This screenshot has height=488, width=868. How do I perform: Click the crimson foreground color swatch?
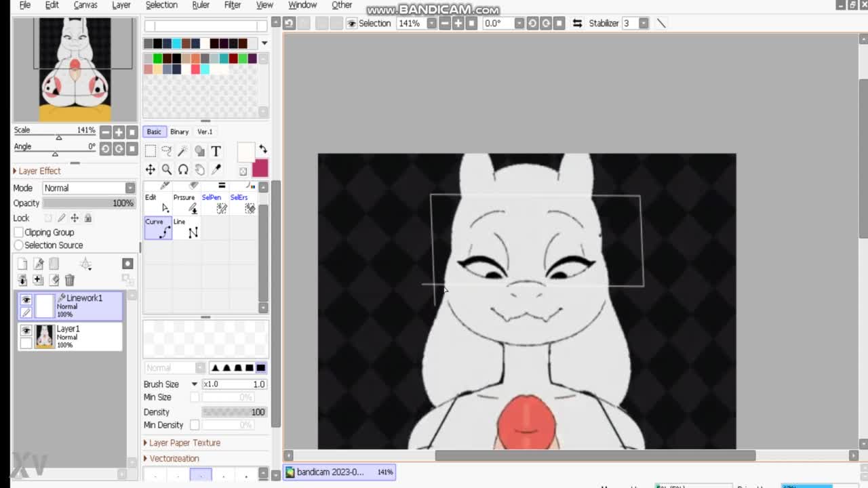coord(260,168)
